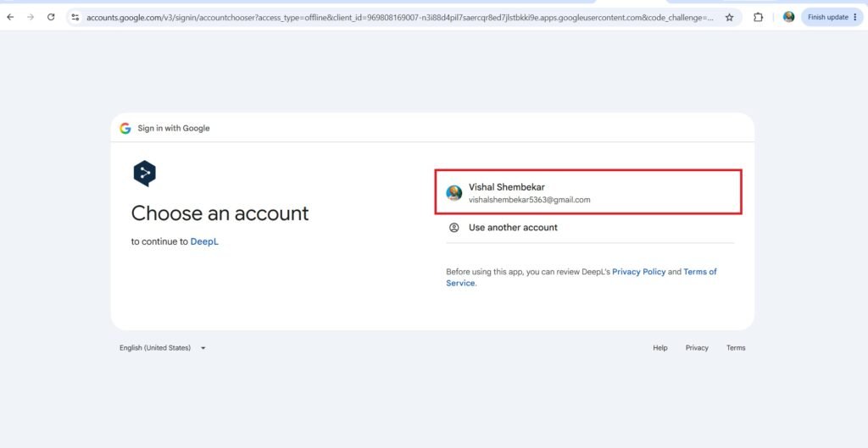This screenshot has width=868, height=448.
Task: Open Chrome profile avatar in toolbar
Action: coord(789,17)
